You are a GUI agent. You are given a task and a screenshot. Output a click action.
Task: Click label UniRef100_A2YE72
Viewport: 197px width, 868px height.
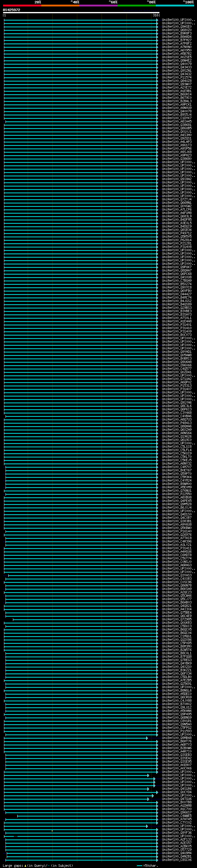(176, 88)
